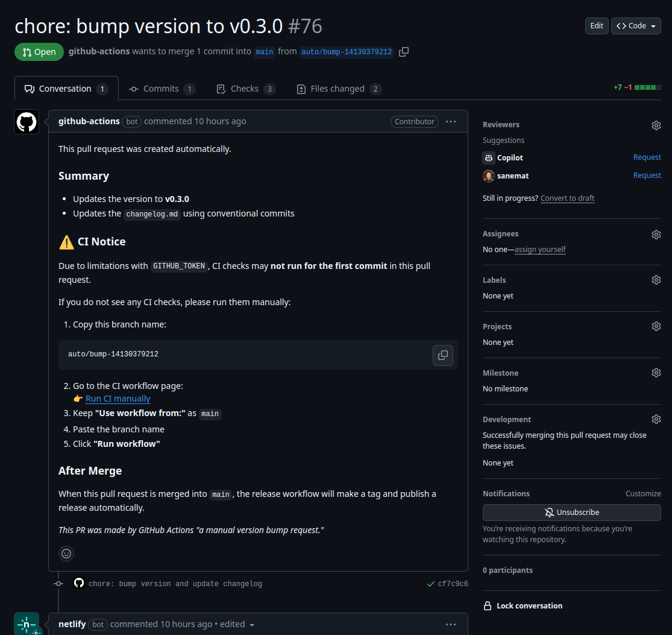
Task: Click Contributor badge
Action: coord(415,122)
